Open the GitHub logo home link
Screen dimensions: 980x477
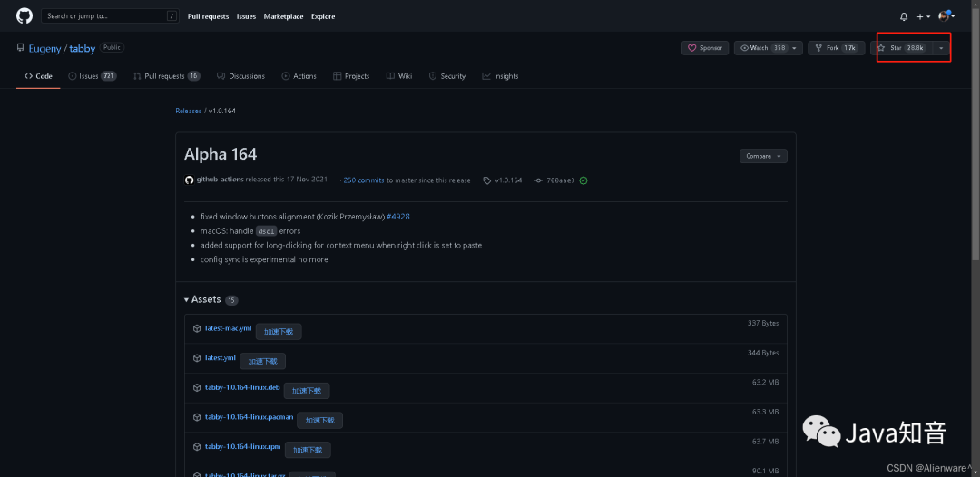[24, 16]
